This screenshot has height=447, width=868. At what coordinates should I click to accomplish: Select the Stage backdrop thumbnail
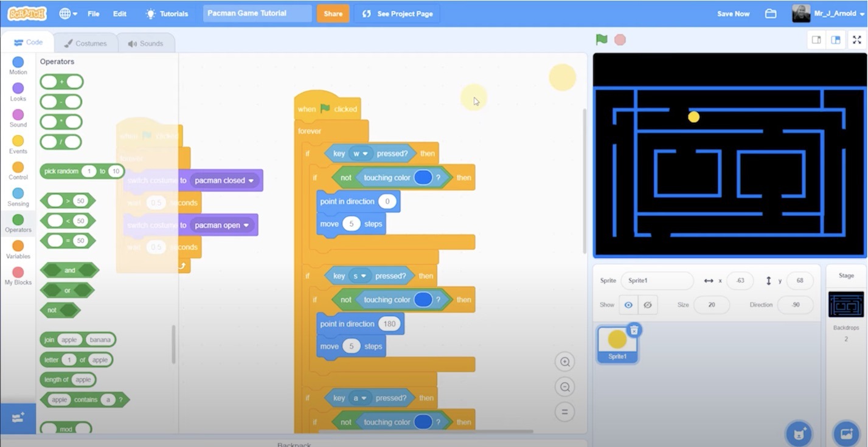pos(846,305)
